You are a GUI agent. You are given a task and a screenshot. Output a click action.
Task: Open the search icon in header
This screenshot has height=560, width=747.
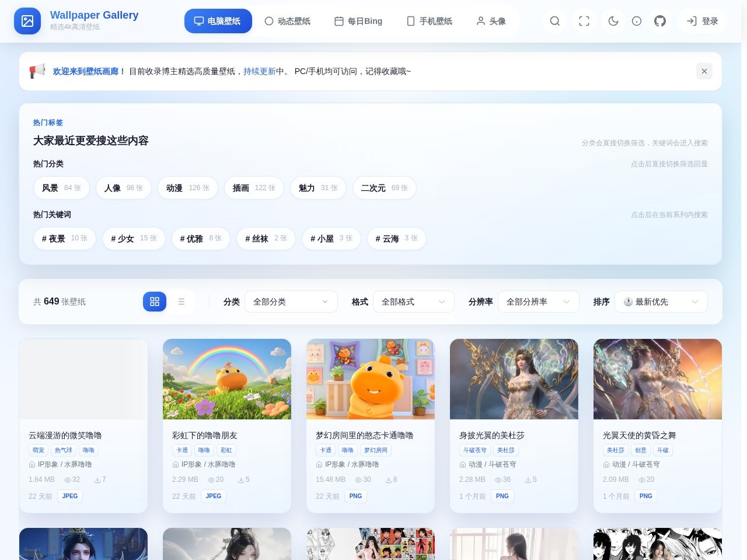coord(555,21)
